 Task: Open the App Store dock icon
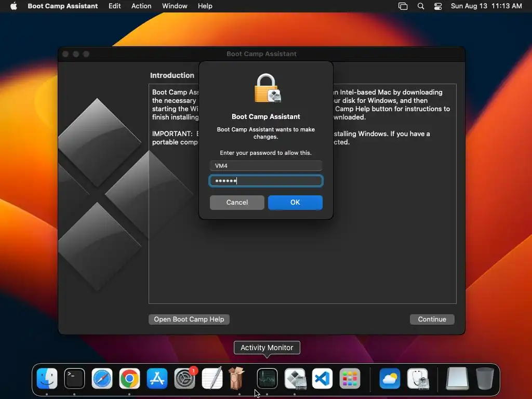[x=157, y=378]
